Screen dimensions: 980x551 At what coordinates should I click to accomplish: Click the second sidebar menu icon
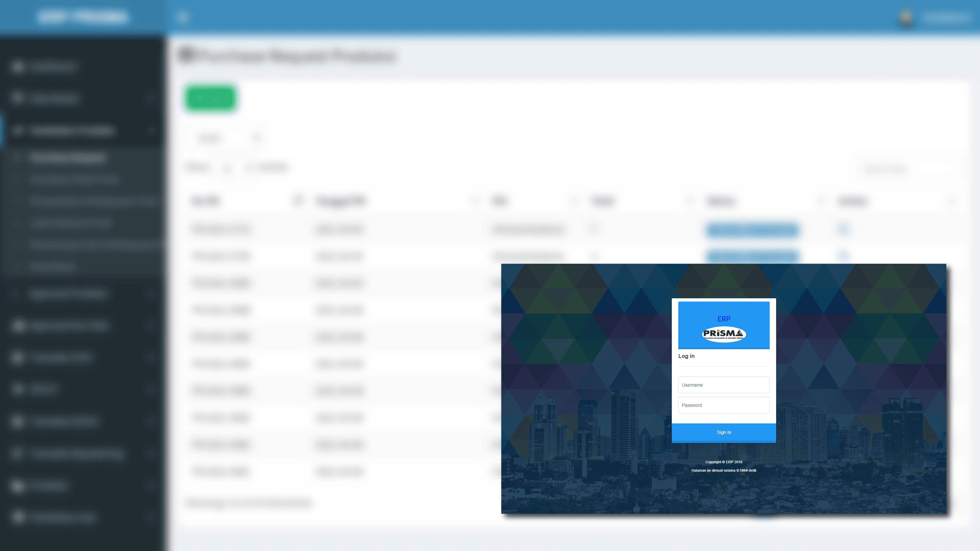click(x=19, y=98)
